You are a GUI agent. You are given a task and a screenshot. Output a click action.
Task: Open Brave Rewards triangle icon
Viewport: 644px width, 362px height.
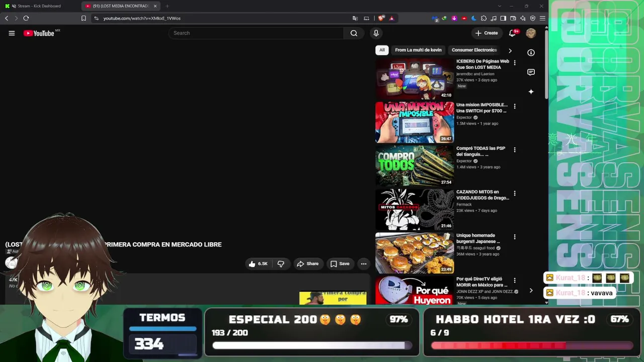(391, 18)
